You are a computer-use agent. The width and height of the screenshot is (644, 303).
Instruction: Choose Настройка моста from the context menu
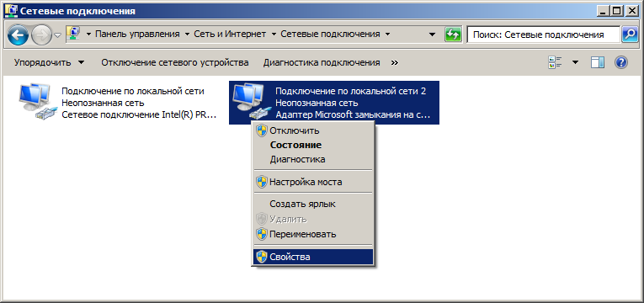pyautogui.click(x=313, y=182)
